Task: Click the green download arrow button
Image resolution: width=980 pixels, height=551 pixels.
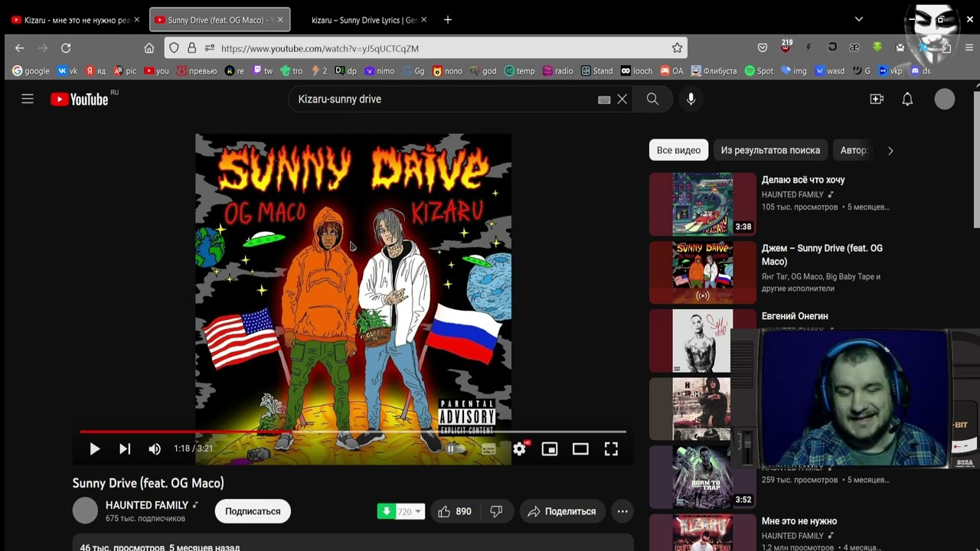Action: (x=387, y=511)
